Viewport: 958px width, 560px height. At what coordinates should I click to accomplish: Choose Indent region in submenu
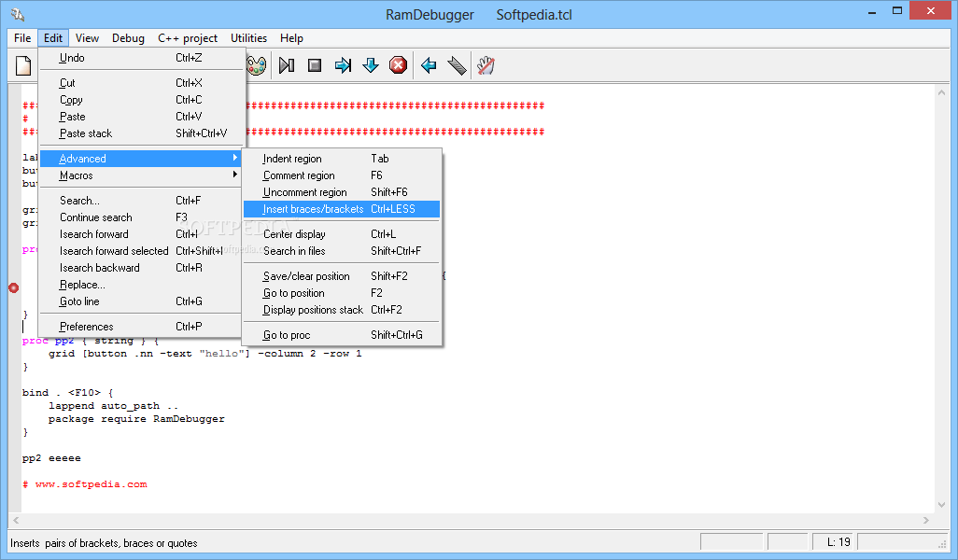(x=342, y=159)
